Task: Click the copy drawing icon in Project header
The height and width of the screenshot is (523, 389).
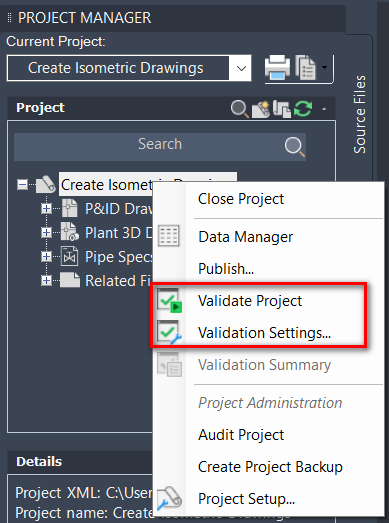Action: coord(282,109)
